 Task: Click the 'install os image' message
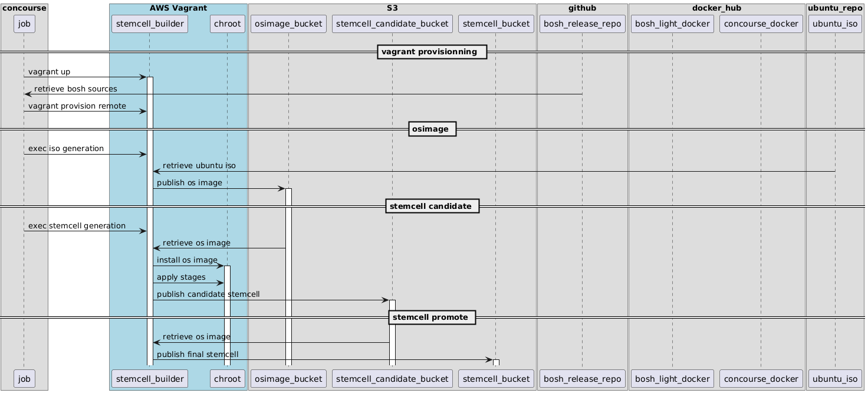187,260
